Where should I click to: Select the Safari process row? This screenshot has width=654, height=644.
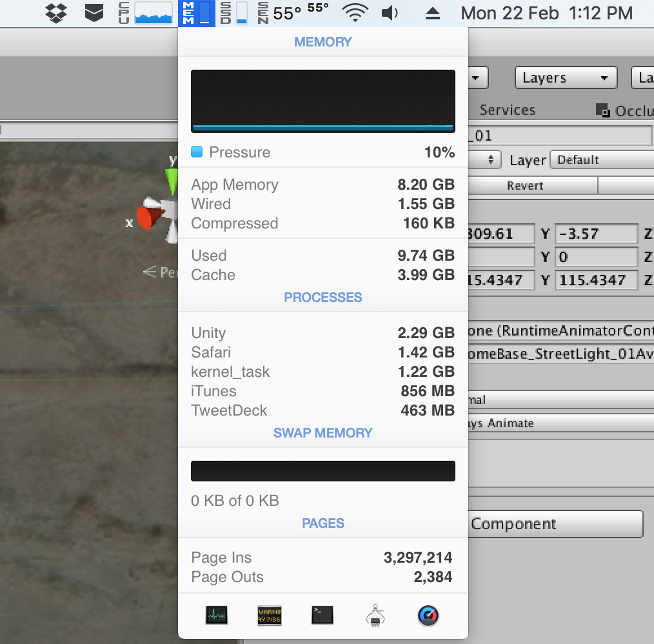coord(323,352)
